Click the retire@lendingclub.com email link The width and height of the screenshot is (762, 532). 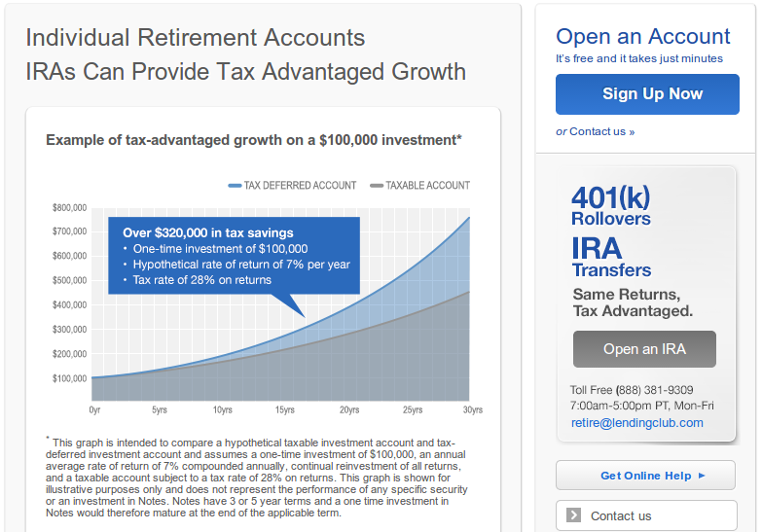click(637, 423)
